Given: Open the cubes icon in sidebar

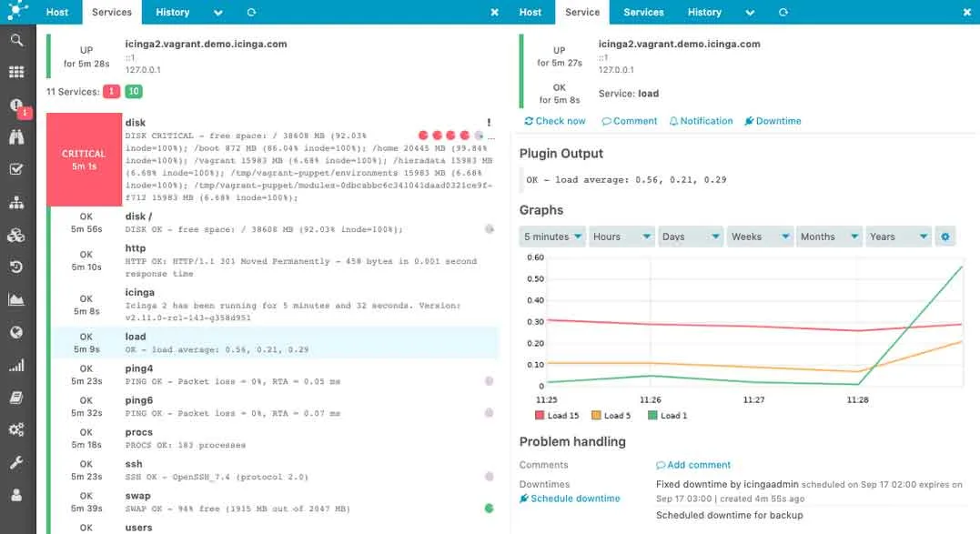Looking at the screenshot, I should coord(16,236).
